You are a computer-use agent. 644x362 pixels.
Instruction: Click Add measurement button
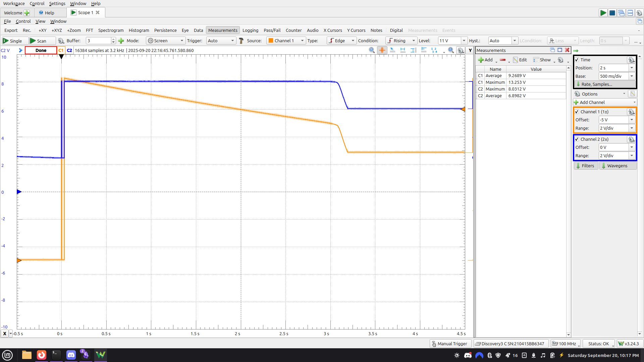485,60
